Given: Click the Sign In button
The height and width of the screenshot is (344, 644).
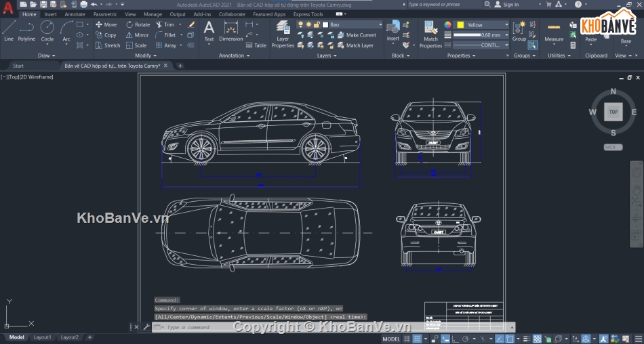Looking at the screenshot, I should (507, 5).
